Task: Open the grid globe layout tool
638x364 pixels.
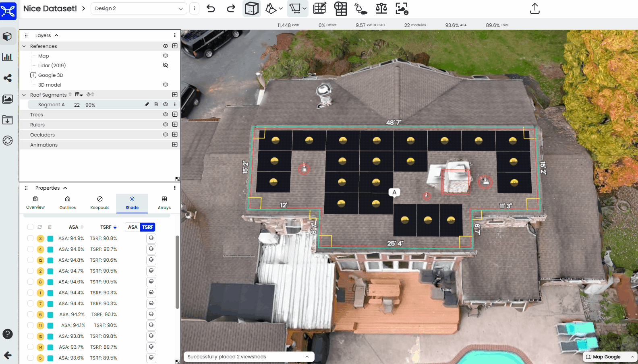Action: [x=340, y=8]
